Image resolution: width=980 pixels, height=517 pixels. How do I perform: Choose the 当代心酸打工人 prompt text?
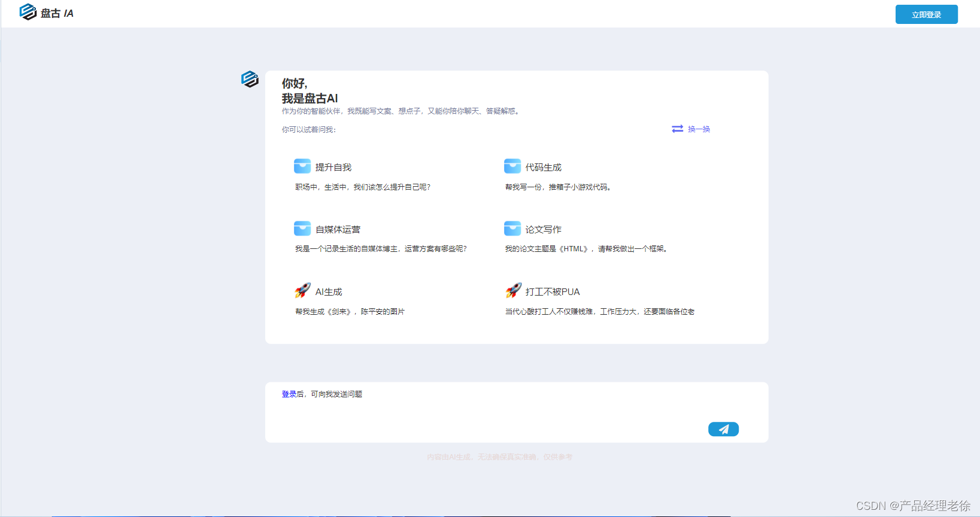(600, 312)
